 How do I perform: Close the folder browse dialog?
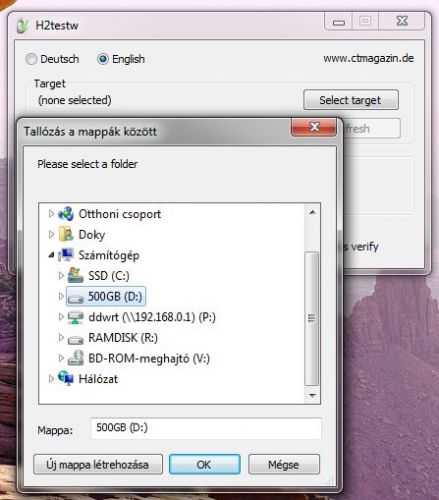coord(314,127)
